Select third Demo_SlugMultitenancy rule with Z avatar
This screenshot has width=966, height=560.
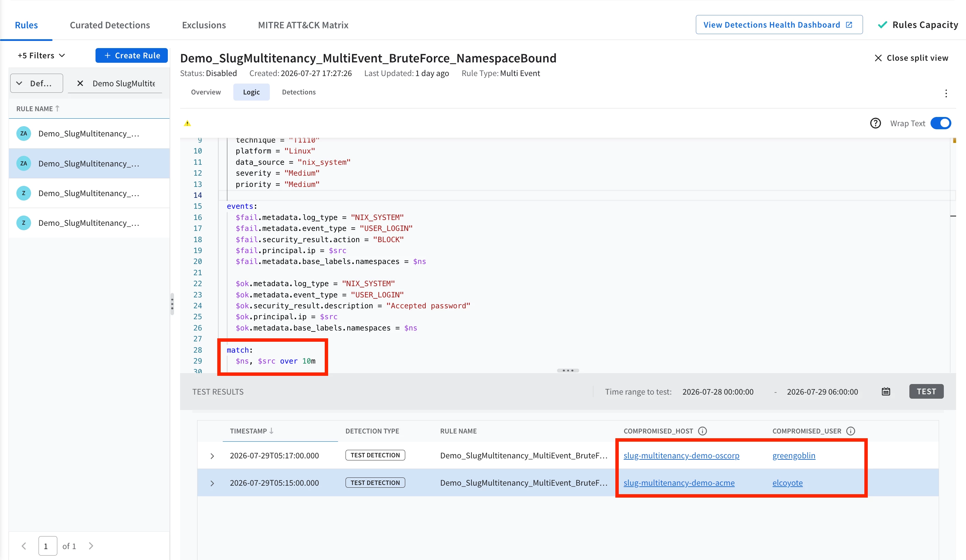[89, 193]
